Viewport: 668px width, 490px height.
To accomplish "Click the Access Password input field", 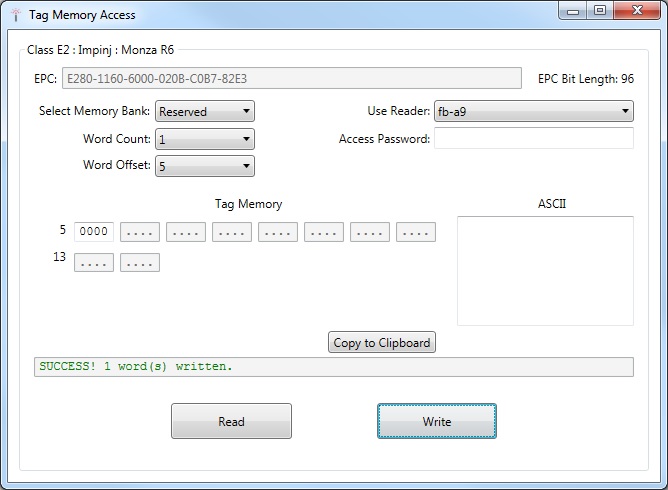I will (x=533, y=139).
